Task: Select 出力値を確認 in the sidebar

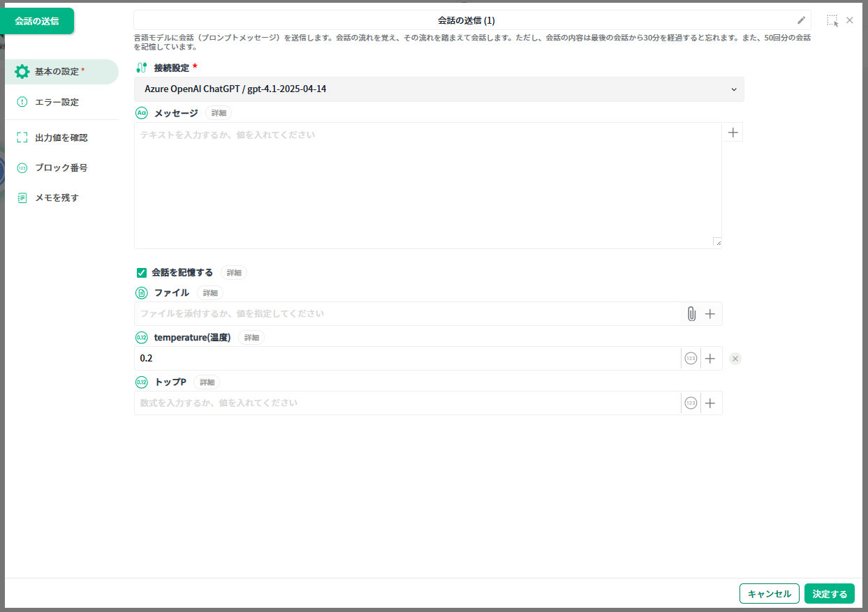Action: (x=61, y=137)
